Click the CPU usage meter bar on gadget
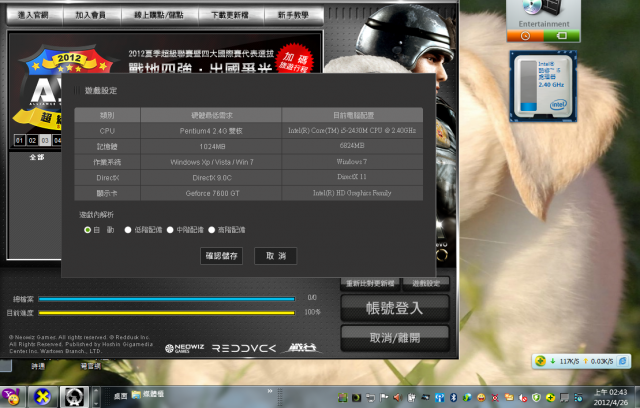Image resolution: width=640 pixels, height=408 pixels. [x=528, y=86]
